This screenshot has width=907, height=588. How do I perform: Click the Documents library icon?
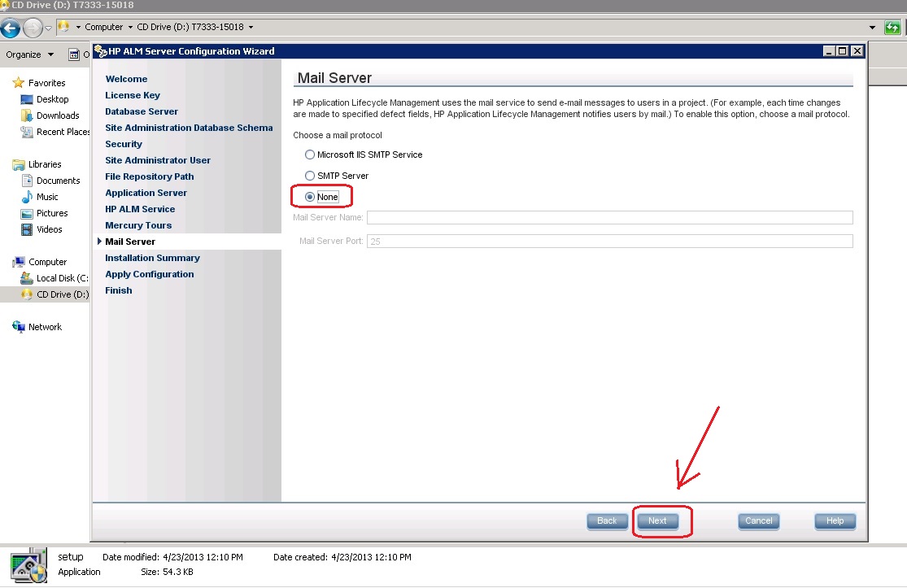point(27,181)
